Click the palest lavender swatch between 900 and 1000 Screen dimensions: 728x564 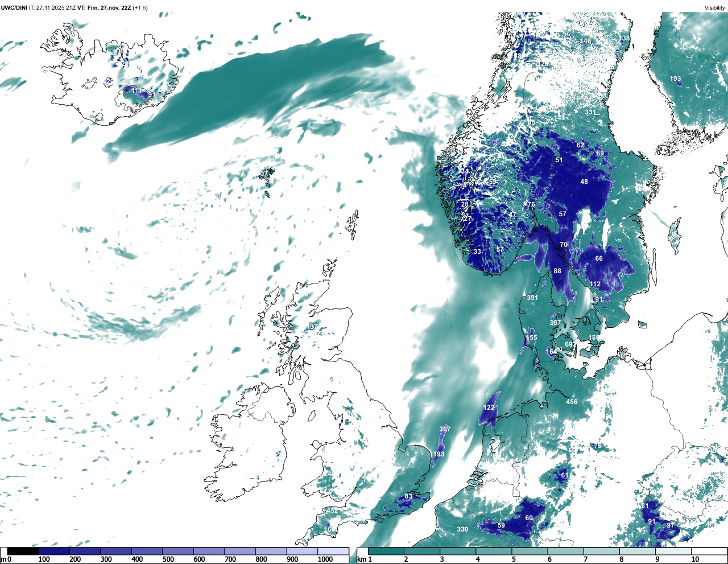(x=301, y=551)
